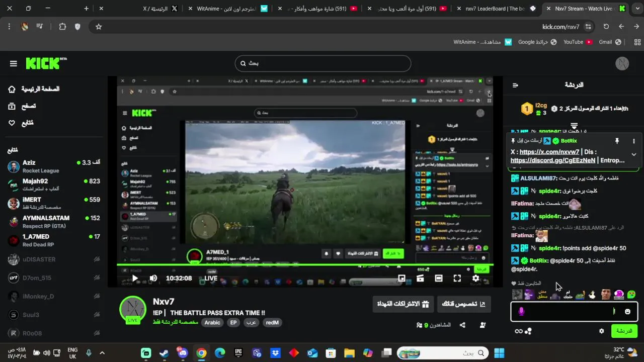Screen dimensions: 644x362
Task: Click the chat message input field
Action: click(574, 312)
